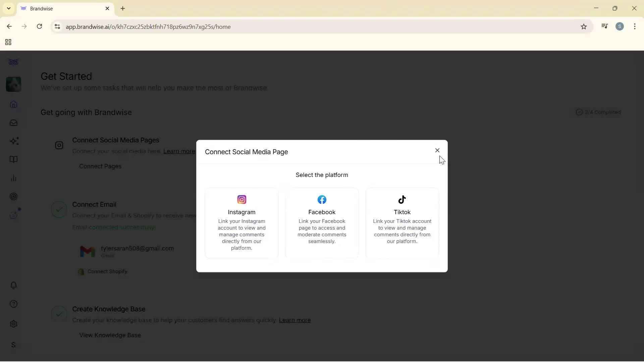Viewport: 644px width, 362px height.
Task: Click View Knowledge Base
Action: (x=110, y=335)
